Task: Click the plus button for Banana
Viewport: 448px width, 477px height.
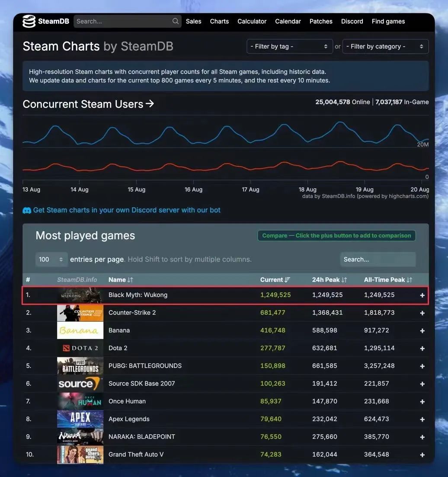Action: [x=422, y=331]
